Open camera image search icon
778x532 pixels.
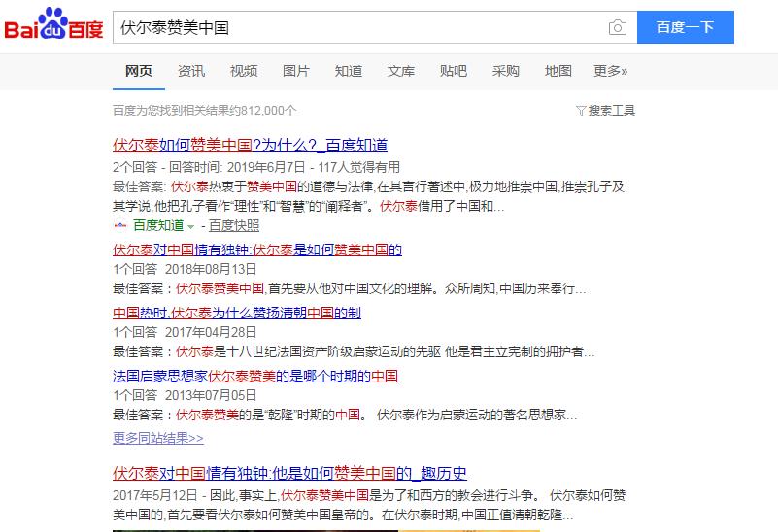pyautogui.click(x=617, y=27)
